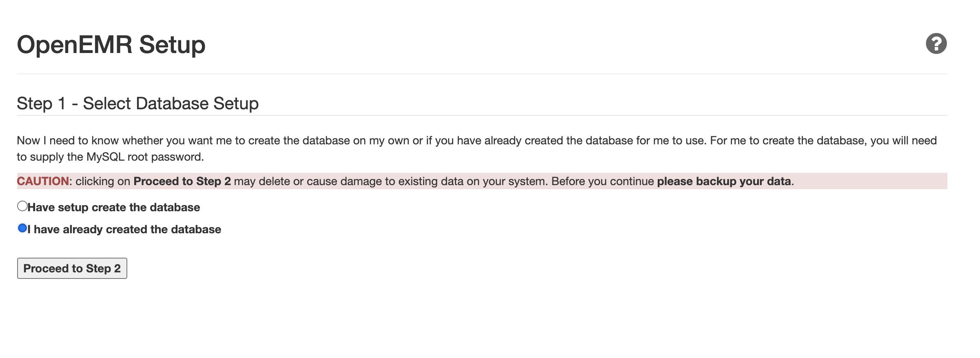Click the "Step 1 - Select Database Setup" heading

point(137,104)
